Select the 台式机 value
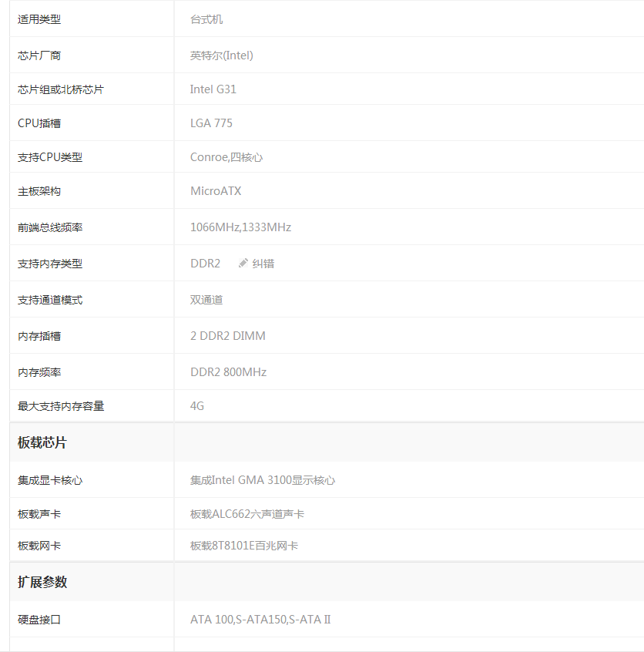The image size is (644, 652). click(206, 19)
